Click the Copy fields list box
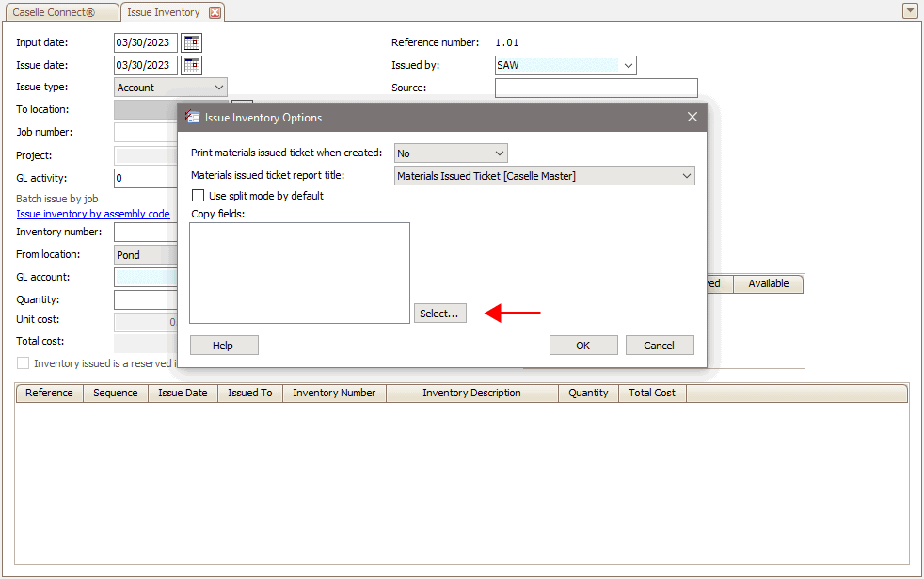 (299, 272)
